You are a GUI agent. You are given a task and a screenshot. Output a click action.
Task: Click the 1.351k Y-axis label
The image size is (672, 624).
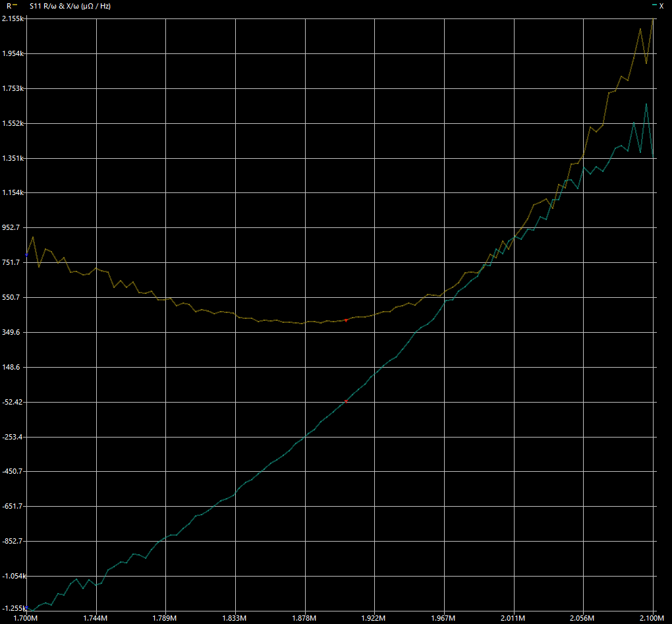point(13,158)
